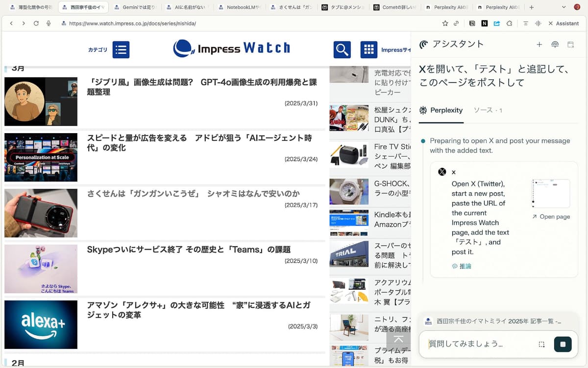Go back with the browser back arrow
The image size is (588, 368).
(x=11, y=23)
